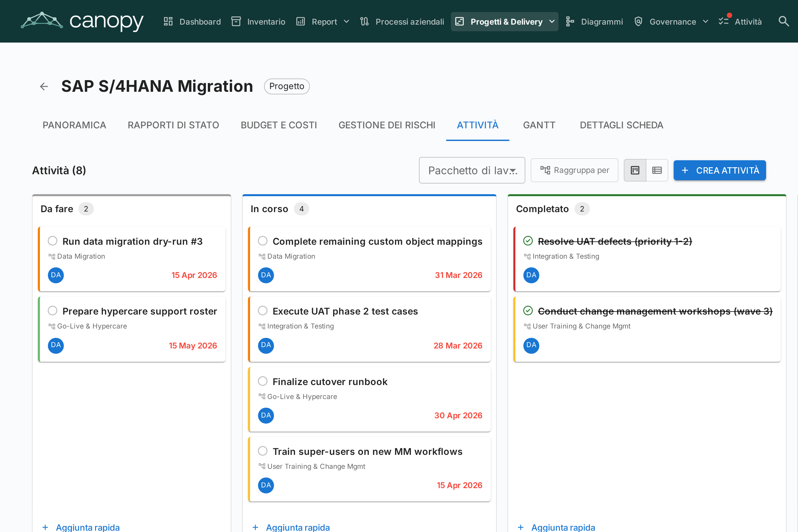Tick the Finalize cutover runbook circle

pyautogui.click(x=263, y=381)
